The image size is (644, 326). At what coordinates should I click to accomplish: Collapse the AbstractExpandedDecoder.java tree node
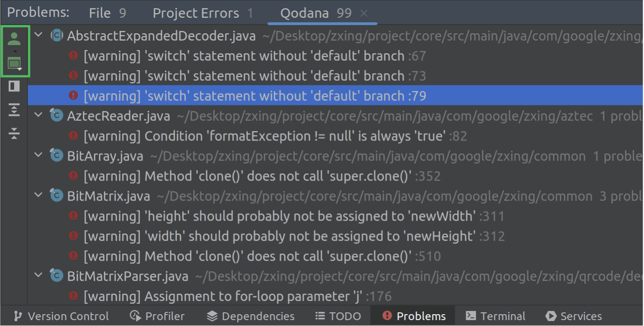tap(38, 35)
